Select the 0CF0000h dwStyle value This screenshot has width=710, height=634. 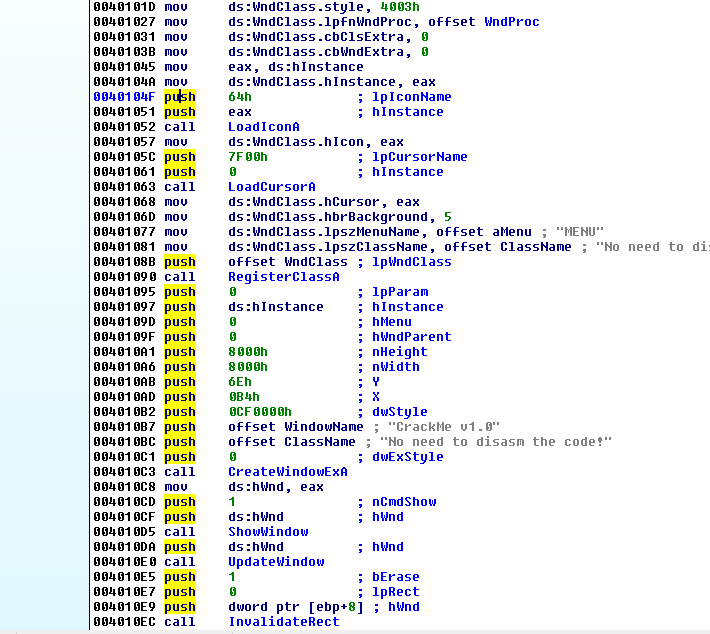257,412
